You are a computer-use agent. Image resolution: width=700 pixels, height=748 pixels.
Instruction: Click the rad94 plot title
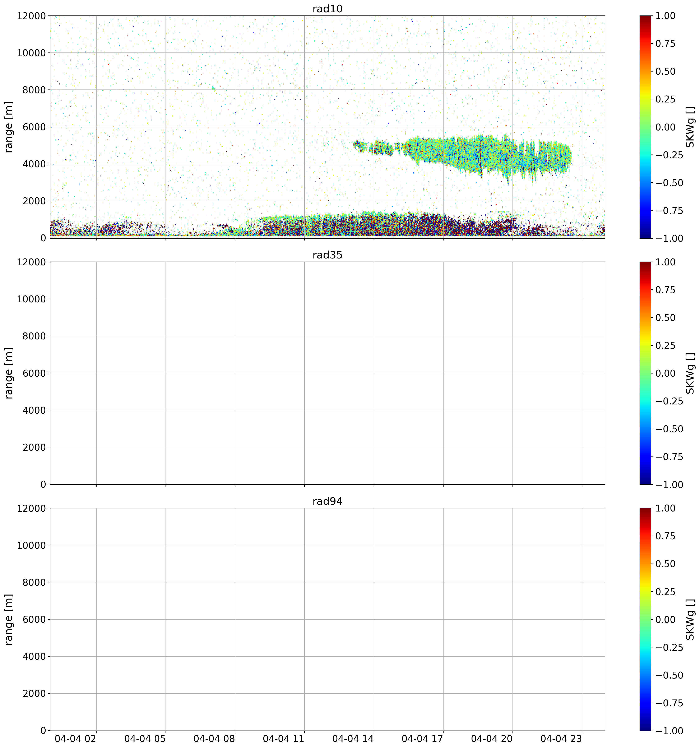coord(327,501)
